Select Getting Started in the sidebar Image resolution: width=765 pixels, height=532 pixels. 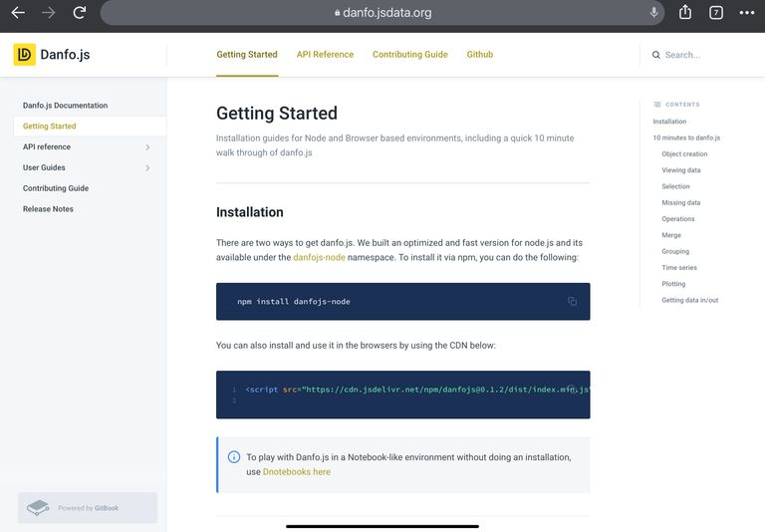coord(90,126)
